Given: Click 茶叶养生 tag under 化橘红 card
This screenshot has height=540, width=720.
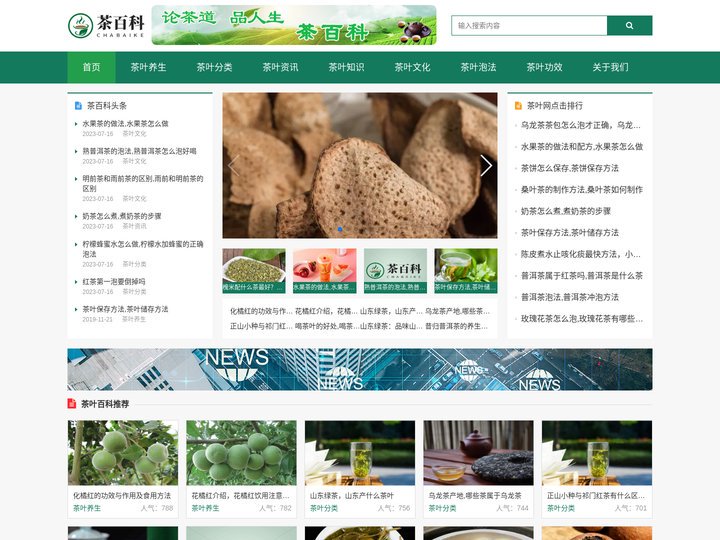Looking at the screenshot, I should [87, 508].
